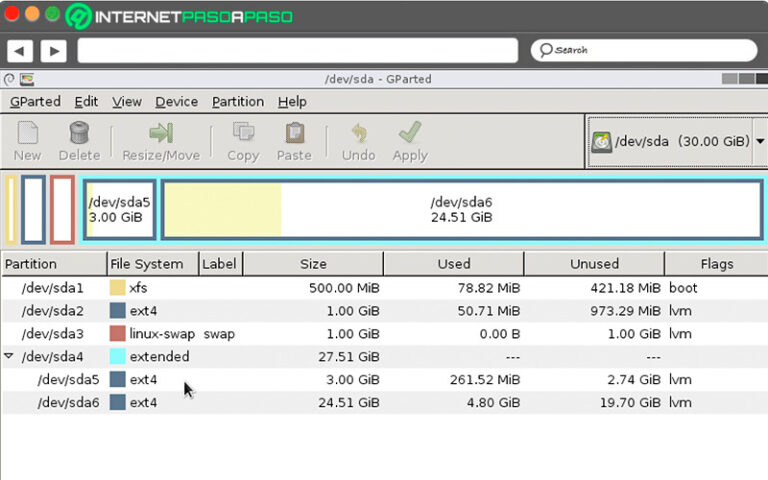
Task: Open the /dev/sda device selector dropdown
Action: [677, 142]
